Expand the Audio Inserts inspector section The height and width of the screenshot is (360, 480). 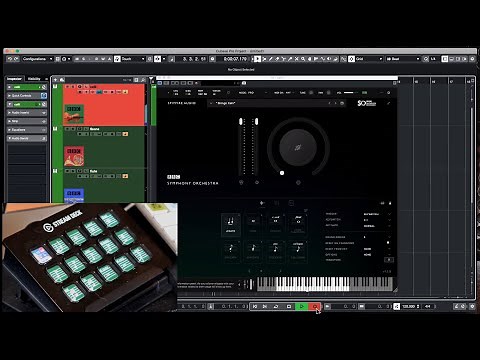pos(27,113)
